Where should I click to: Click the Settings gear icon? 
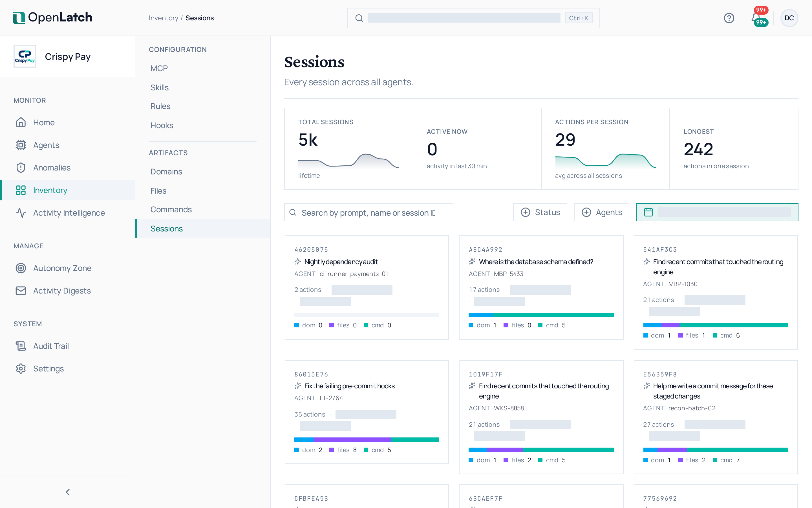pyautogui.click(x=21, y=368)
